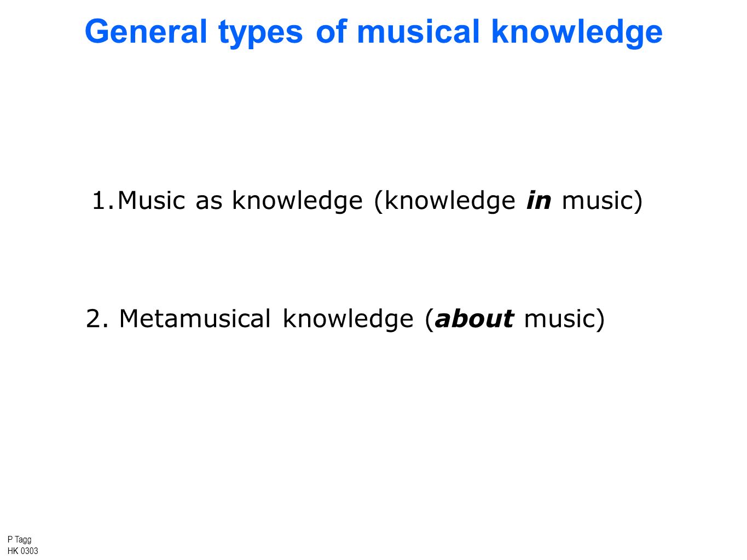This screenshot has height=560, width=747.
Task: Click the word "of" in the title
Action: tap(331, 31)
